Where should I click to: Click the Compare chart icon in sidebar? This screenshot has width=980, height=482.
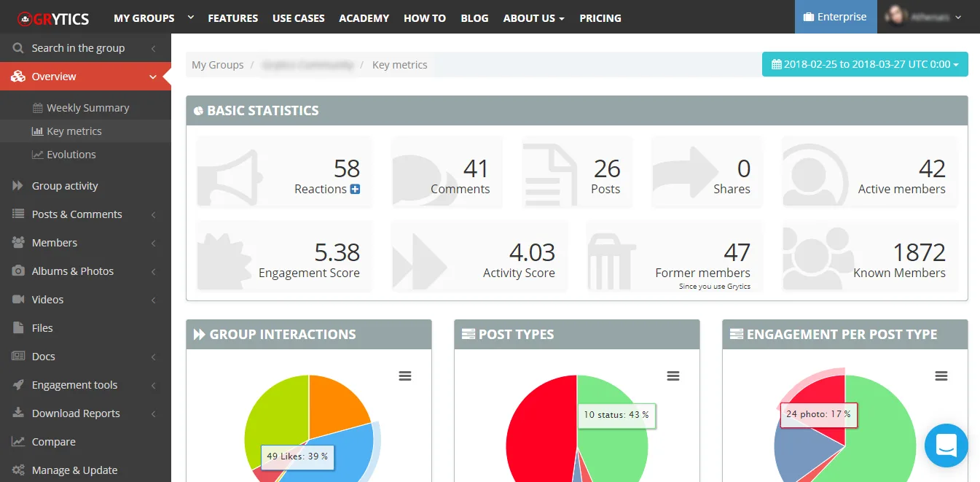(18, 442)
